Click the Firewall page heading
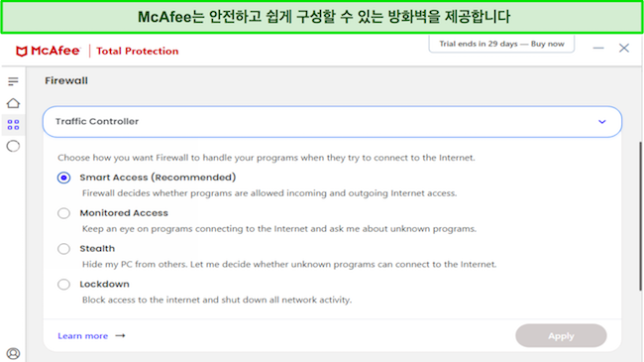 click(x=66, y=80)
